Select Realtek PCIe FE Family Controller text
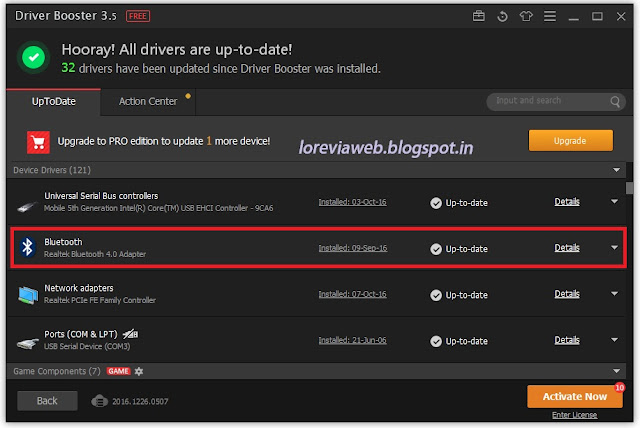Image resolution: width=640 pixels, height=428 pixels. (100, 300)
